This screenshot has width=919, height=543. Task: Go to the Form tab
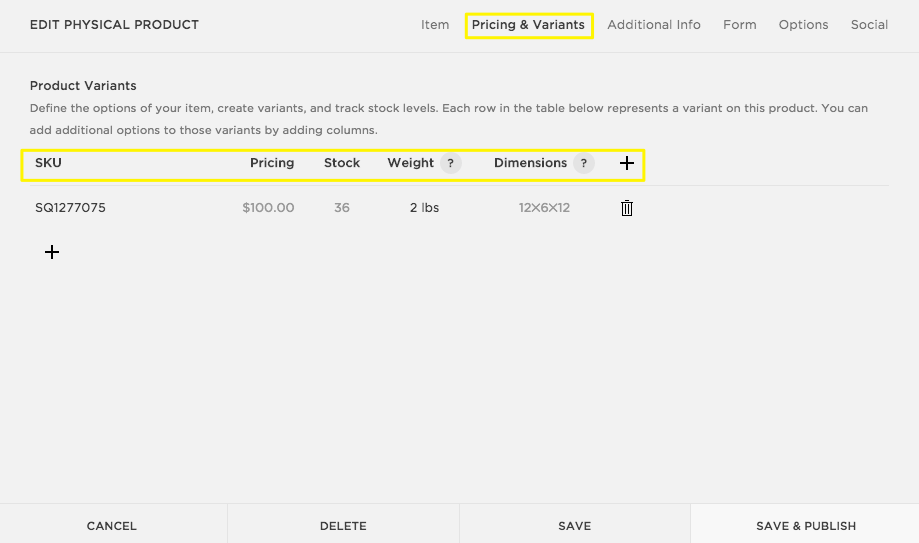(740, 25)
